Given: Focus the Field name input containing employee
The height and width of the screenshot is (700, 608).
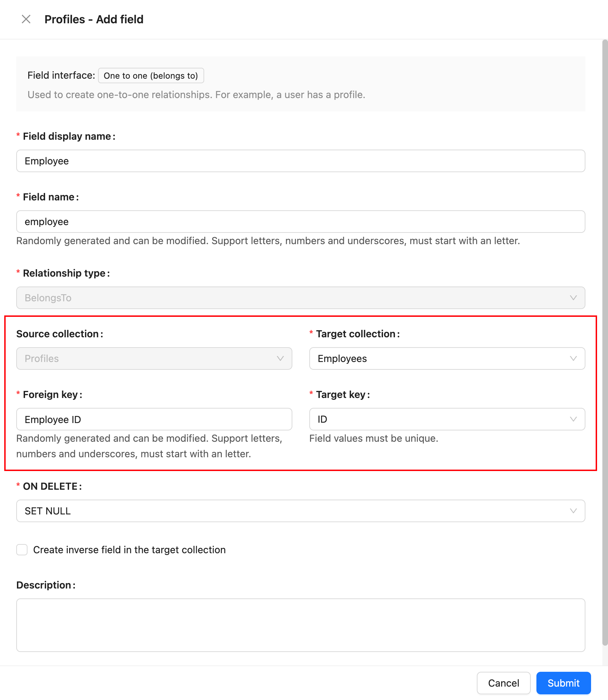Looking at the screenshot, I should click(300, 222).
